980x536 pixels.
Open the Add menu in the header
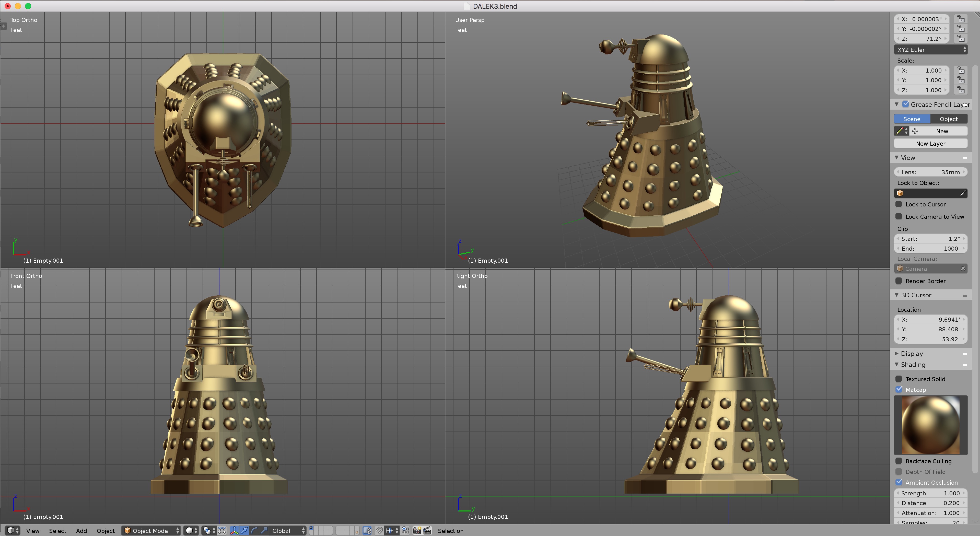point(81,530)
